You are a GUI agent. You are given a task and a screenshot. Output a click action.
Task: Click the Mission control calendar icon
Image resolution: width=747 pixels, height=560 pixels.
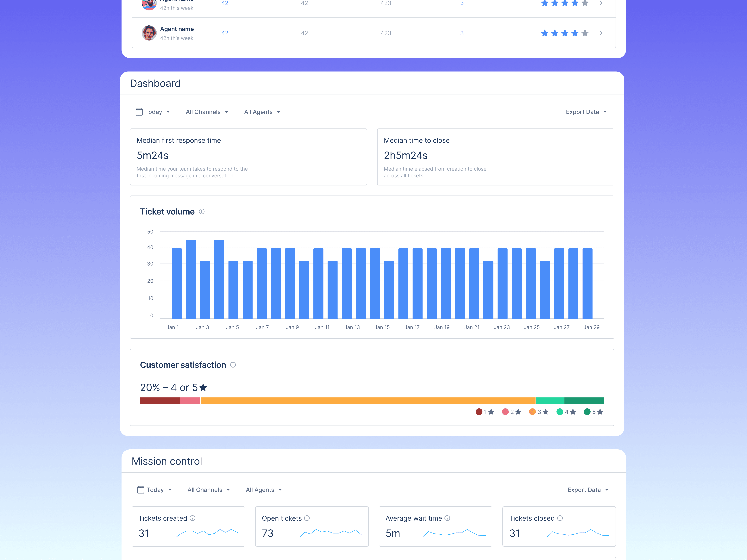141,490
